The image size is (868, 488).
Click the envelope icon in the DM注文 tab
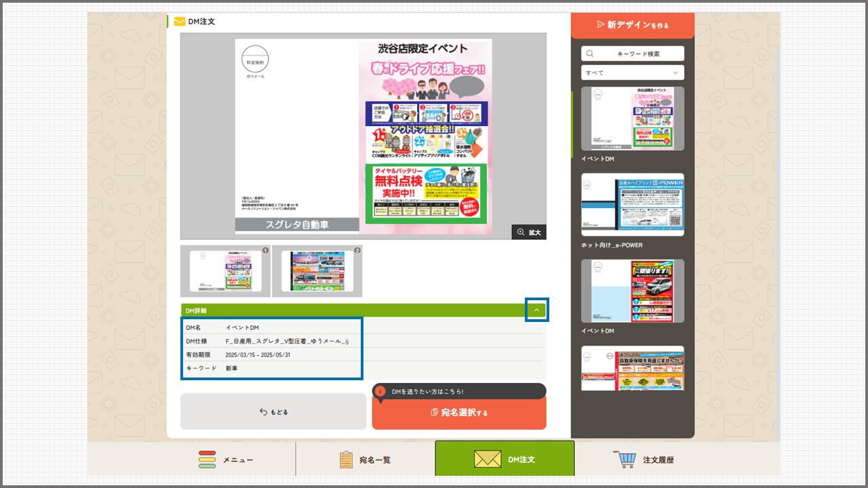coord(487,460)
